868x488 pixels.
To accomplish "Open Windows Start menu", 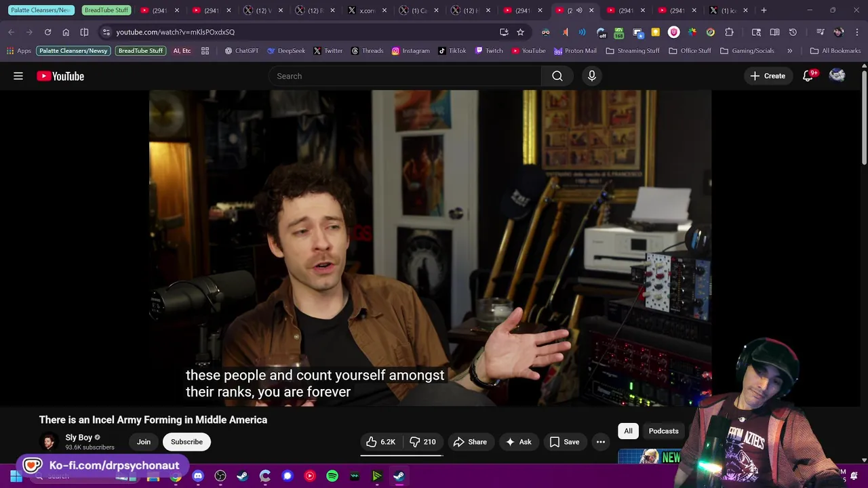I will coord(16,476).
